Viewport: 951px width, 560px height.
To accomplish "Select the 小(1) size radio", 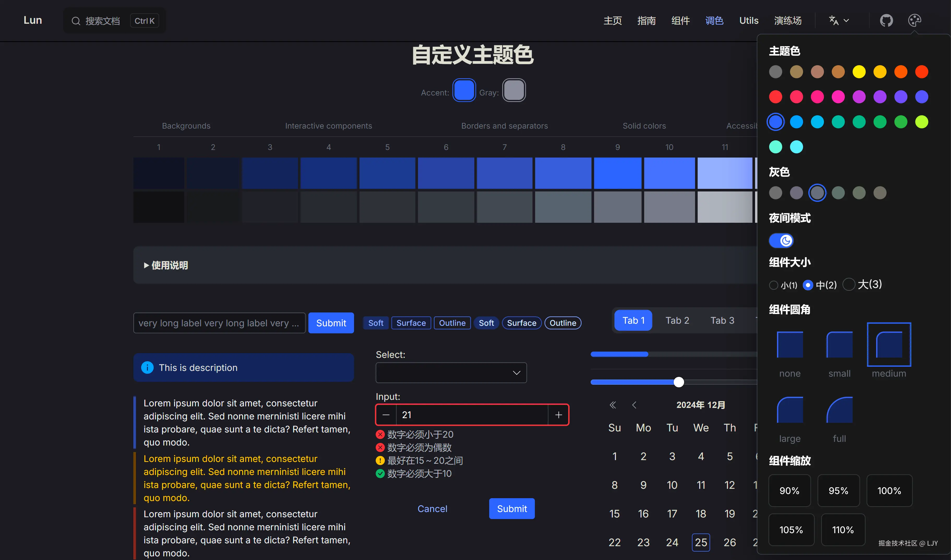I will 774,285.
